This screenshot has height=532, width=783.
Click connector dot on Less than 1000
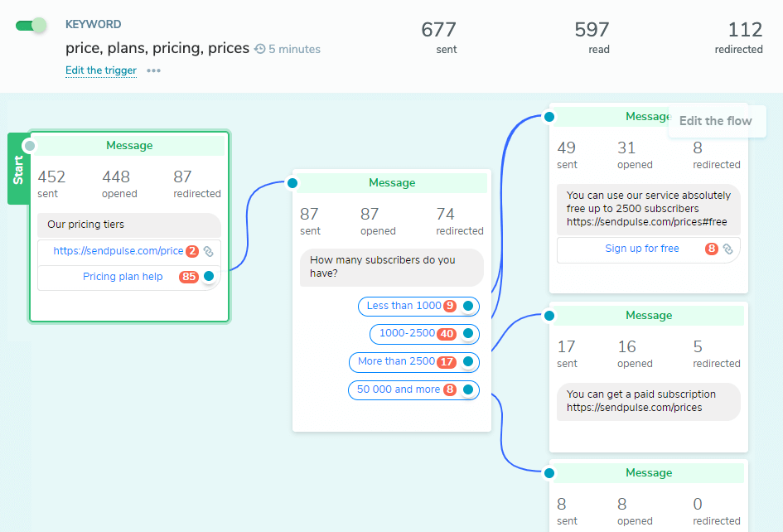[468, 306]
